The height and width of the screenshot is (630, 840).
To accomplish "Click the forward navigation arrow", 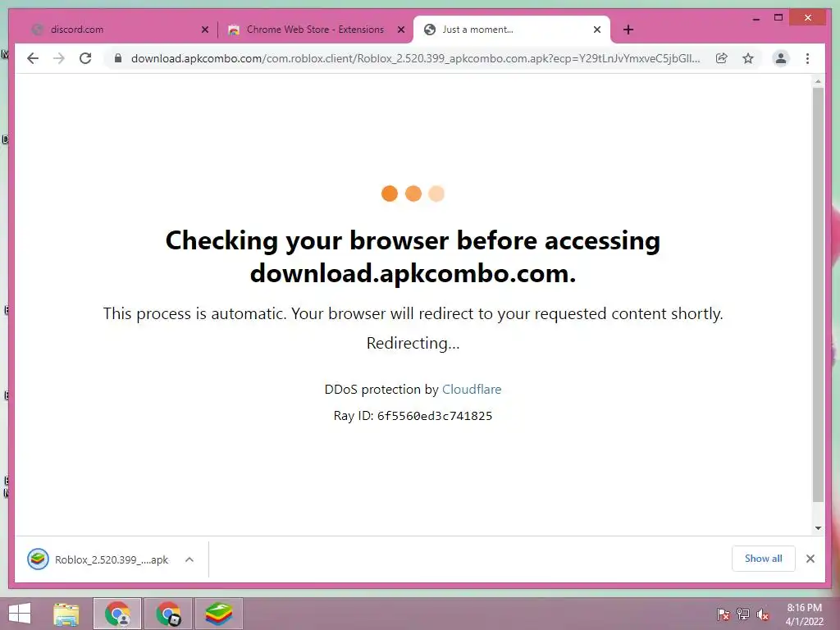I will click(x=59, y=58).
